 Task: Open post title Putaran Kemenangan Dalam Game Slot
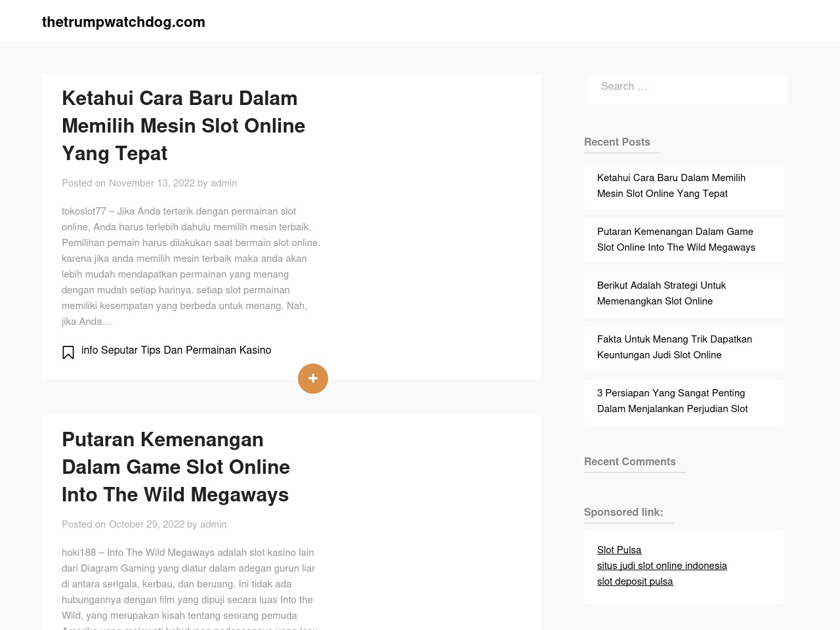click(x=176, y=467)
